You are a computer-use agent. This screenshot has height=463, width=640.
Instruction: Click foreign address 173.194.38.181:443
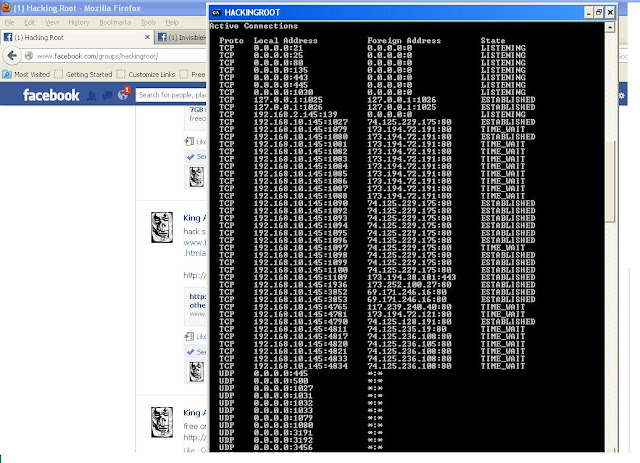point(411,277)
